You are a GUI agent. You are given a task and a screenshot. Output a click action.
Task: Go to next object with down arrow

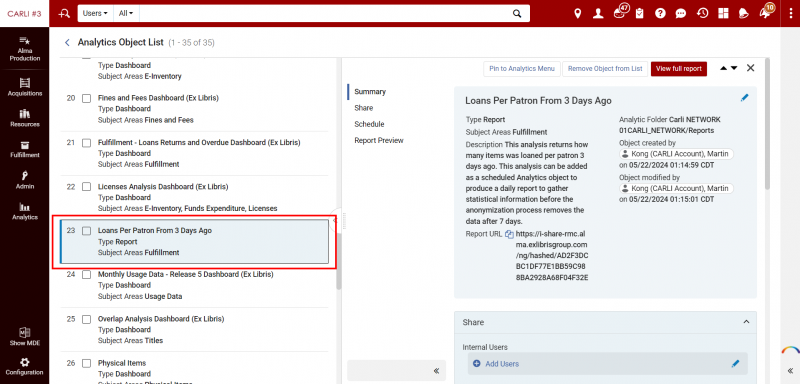coord(734,68)
